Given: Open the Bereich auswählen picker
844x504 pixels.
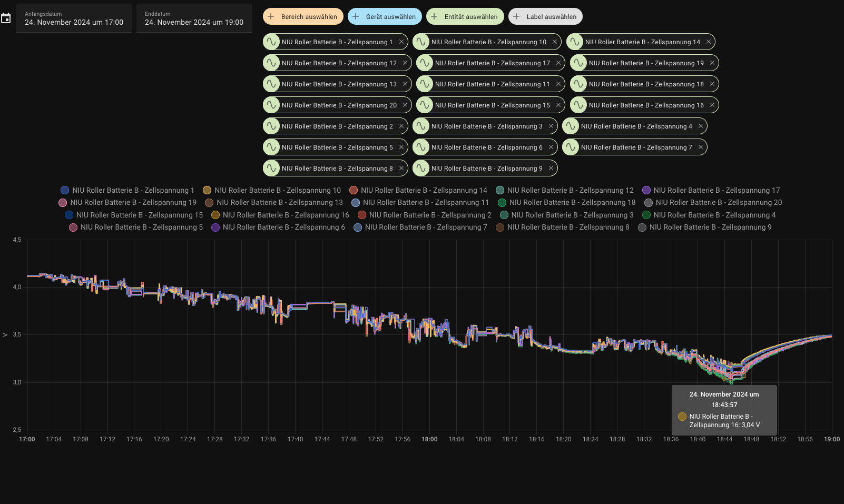Looking at the screenshot, I should pyautogui.click(x=303, y=17).
